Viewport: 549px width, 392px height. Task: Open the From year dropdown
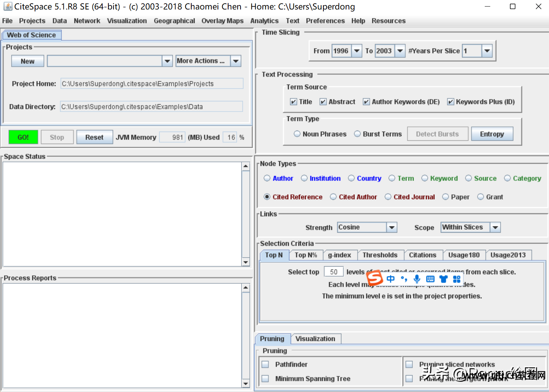point(357,51)
